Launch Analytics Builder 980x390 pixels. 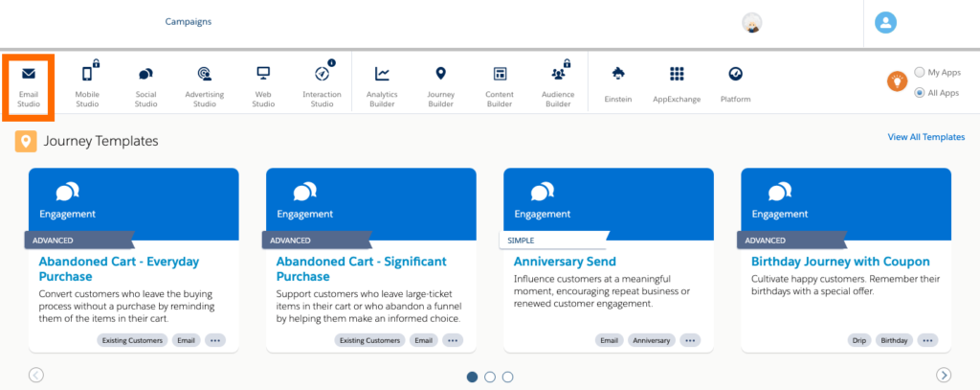coord(382,84)
